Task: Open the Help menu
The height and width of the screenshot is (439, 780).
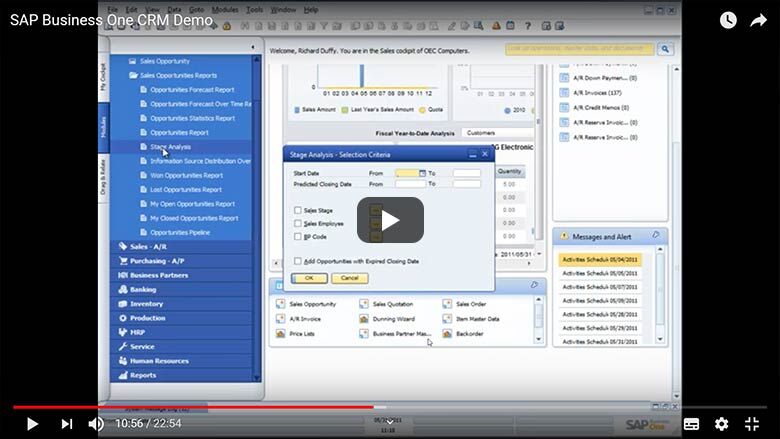Action: [311, 9]
